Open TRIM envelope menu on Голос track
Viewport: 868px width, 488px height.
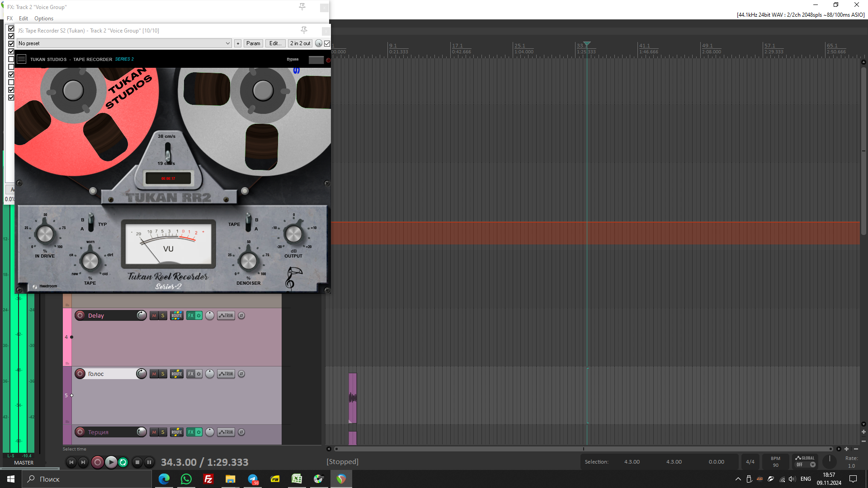pyautogui.click(x=226, y=374)
